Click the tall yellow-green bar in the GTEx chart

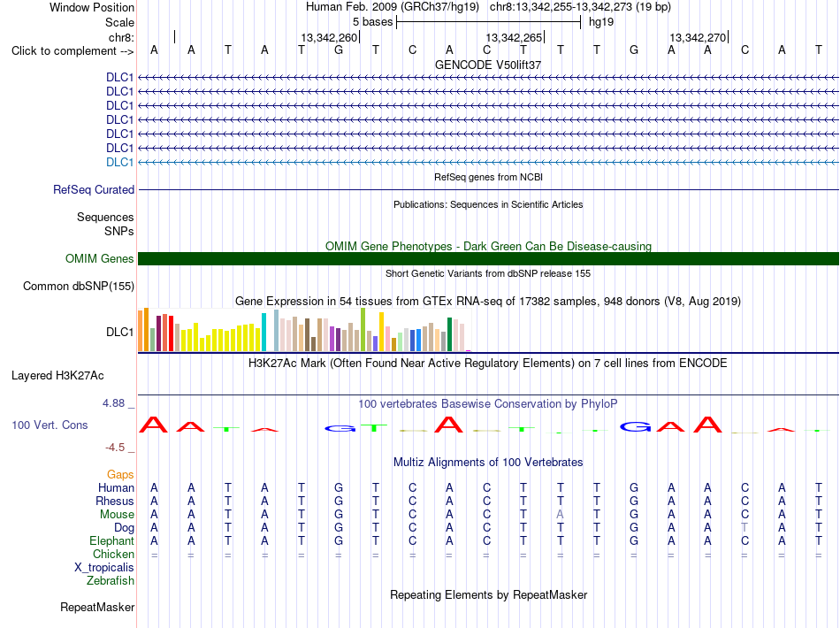pyautogui.click(x=363, y=330)
